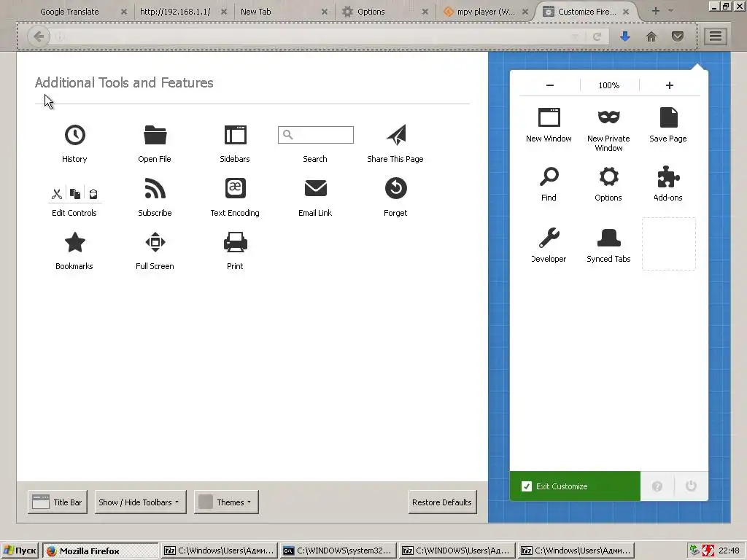The width and height of the screenshot is (747, 560).
Task: Select the Print printer icon
Action: point(236,242)
